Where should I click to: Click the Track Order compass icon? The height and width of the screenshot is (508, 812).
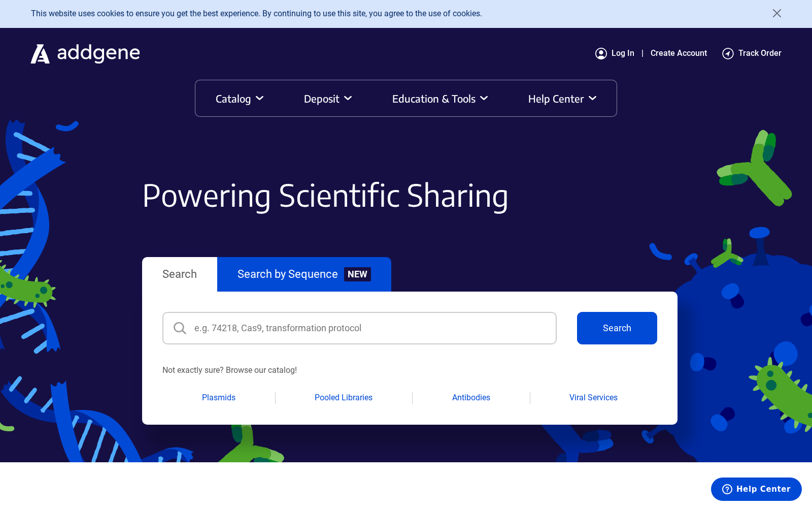click(728, 53)
